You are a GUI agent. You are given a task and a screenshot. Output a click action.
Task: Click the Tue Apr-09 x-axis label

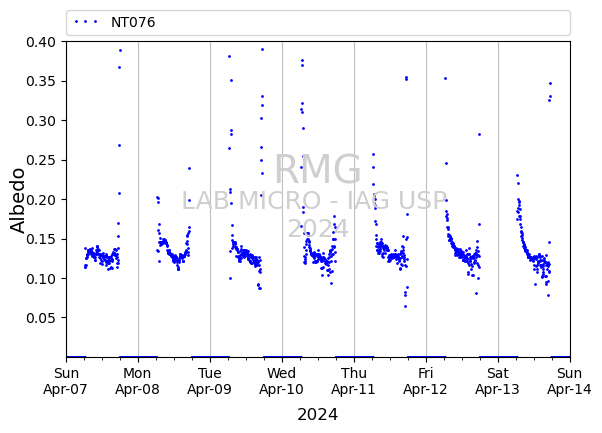(210, 381)
